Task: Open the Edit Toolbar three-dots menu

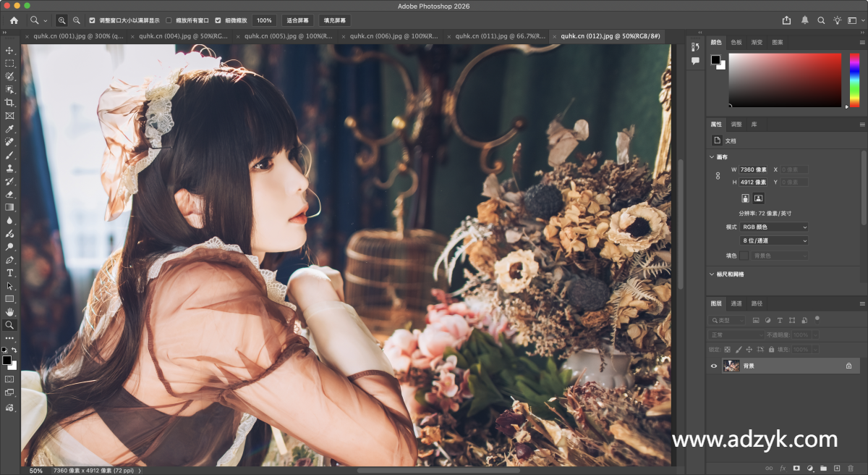Action: pyautogui.click(x=10, y=338)
